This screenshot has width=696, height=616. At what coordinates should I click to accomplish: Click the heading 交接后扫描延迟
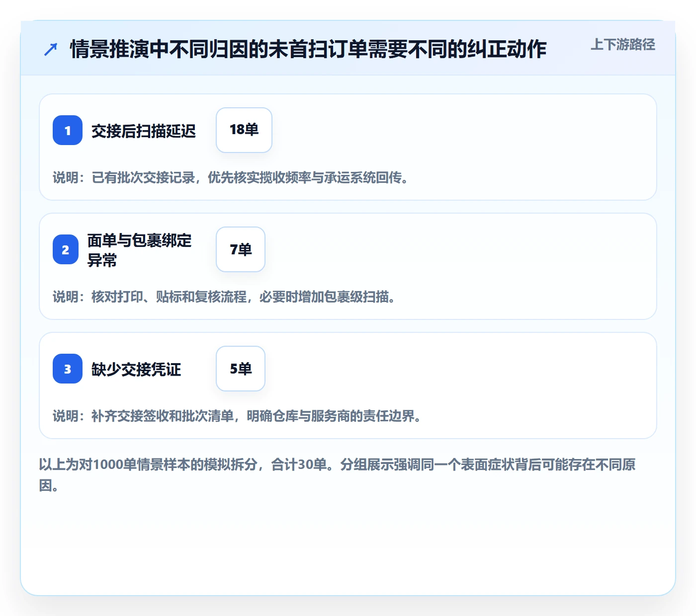pyautogui.click(x=144, y=131)
